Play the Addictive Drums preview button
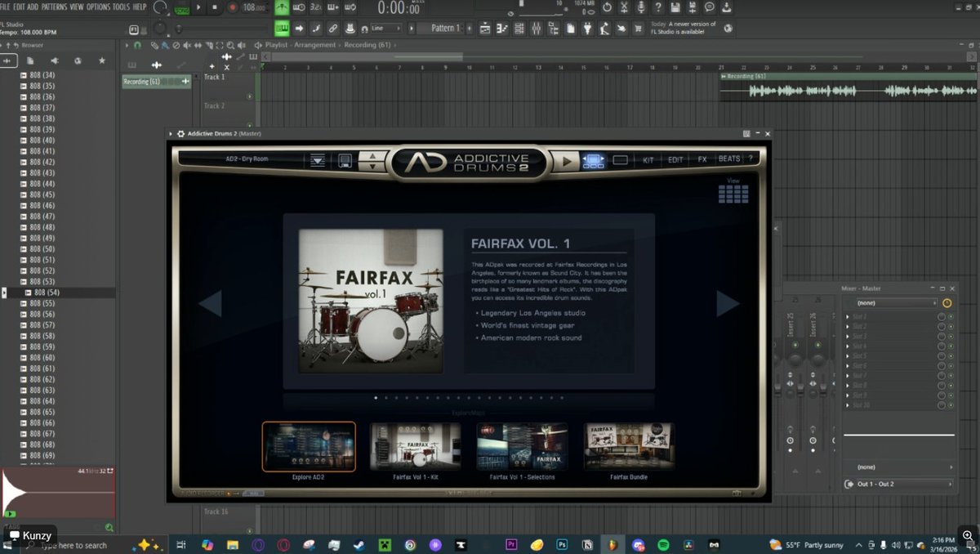Screen dimensions: 980x554 565,161
